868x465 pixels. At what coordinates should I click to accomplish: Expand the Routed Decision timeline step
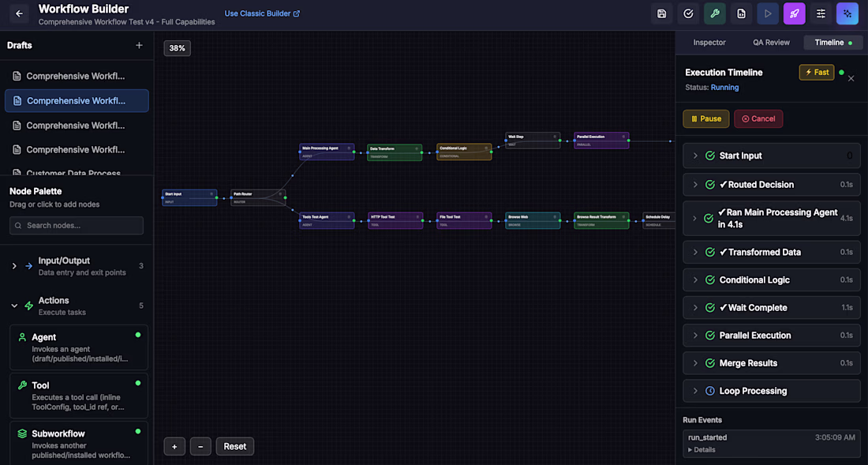[772, 185]
